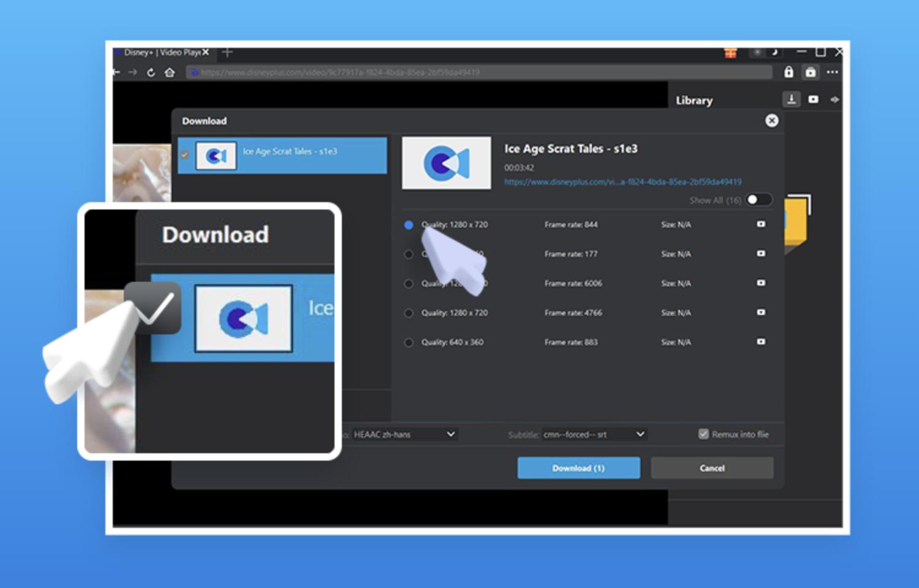
Task: Open downloads via Library download arrow icon
Action: [792, 99]
